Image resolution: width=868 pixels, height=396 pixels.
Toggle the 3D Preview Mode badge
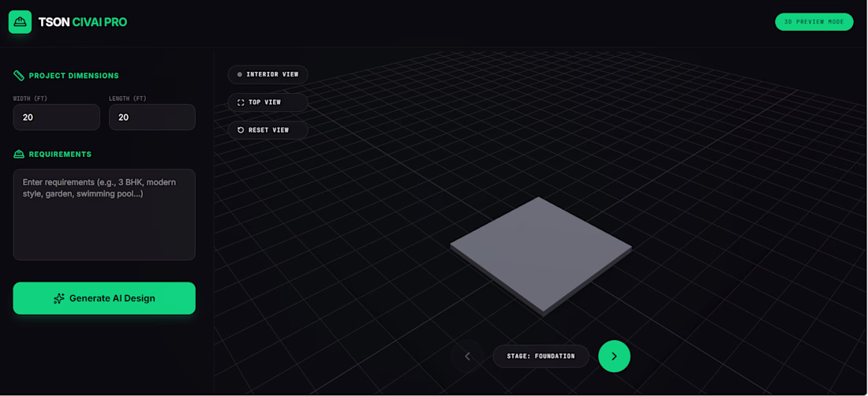point(814,21)
